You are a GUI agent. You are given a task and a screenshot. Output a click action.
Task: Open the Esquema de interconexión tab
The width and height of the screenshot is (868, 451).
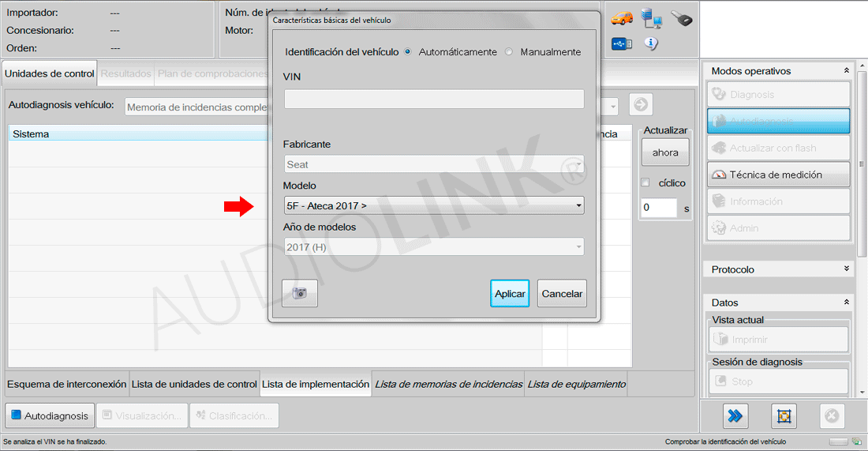[x=67, y=385]
